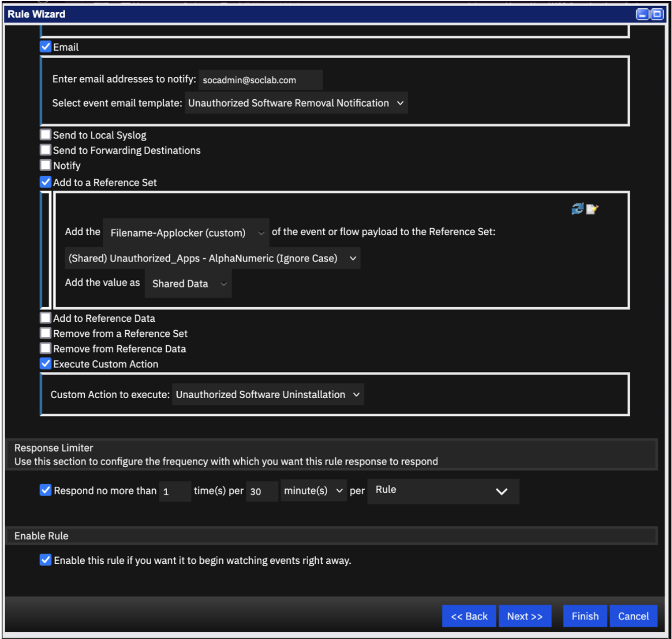The image size is (672, 639).
Task: Open Custom Action to execute dropdown
Action: pos(268,394)
